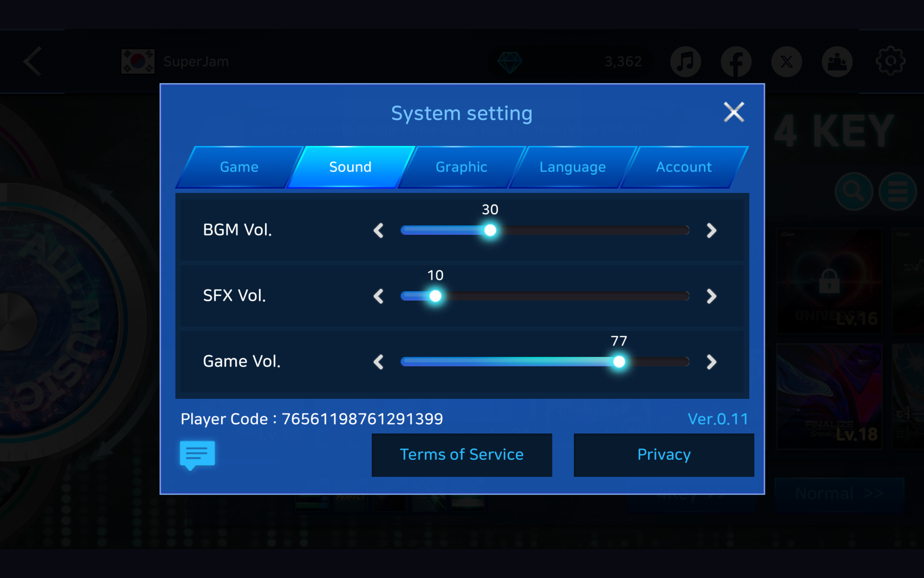Increase SFX Vol. with right arrow
Viewport: 924px width, 578px height.
pos(711,296)
